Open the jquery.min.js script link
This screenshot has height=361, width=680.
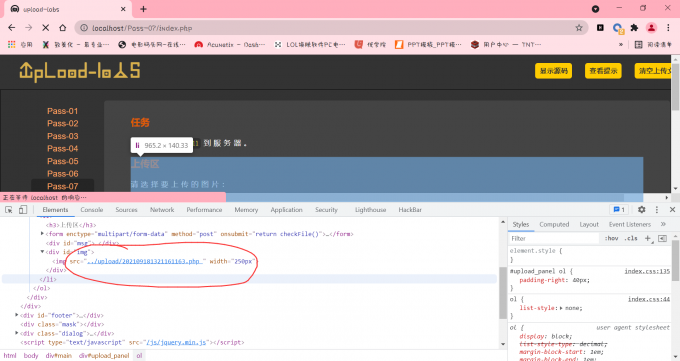tap(176, 342)
